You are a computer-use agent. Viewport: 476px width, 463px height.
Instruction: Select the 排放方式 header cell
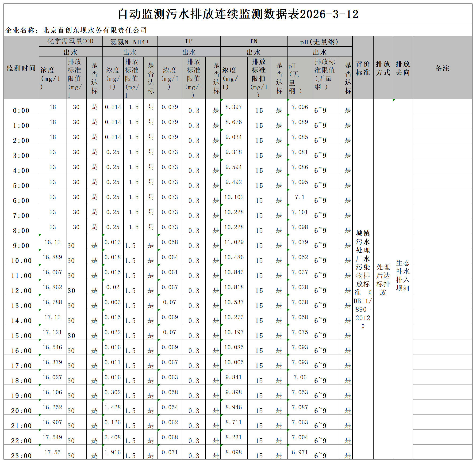pyautogui.click(x=383, y=68)
